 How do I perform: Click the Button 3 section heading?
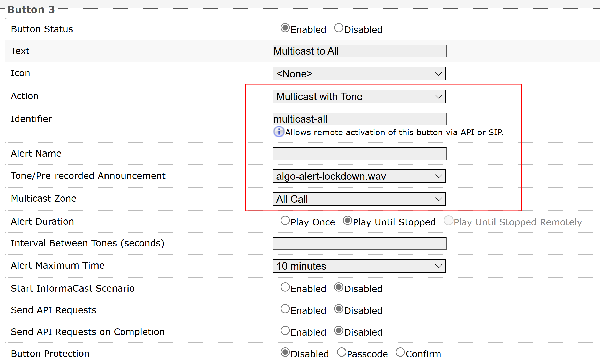[x=31, y=10]
